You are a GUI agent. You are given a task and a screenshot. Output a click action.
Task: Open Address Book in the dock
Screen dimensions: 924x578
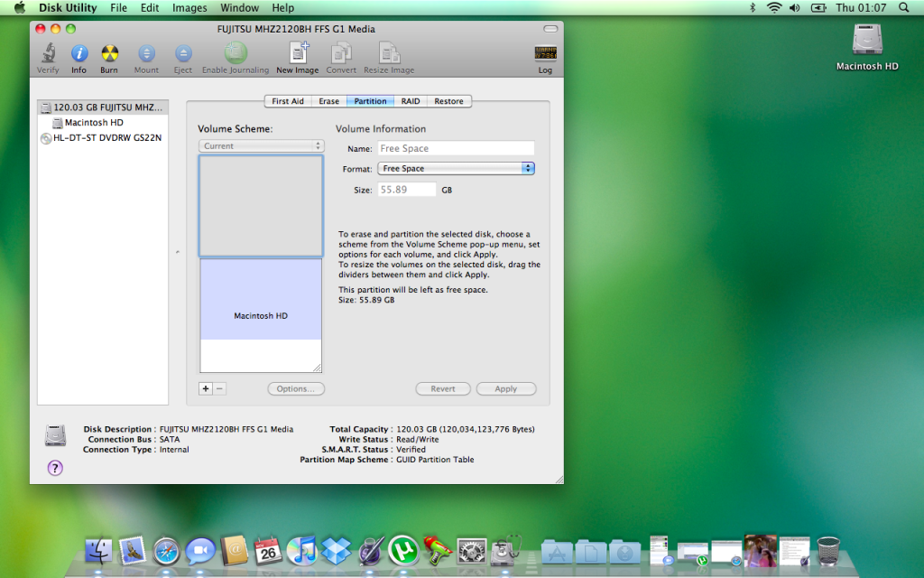pos(234,551)
